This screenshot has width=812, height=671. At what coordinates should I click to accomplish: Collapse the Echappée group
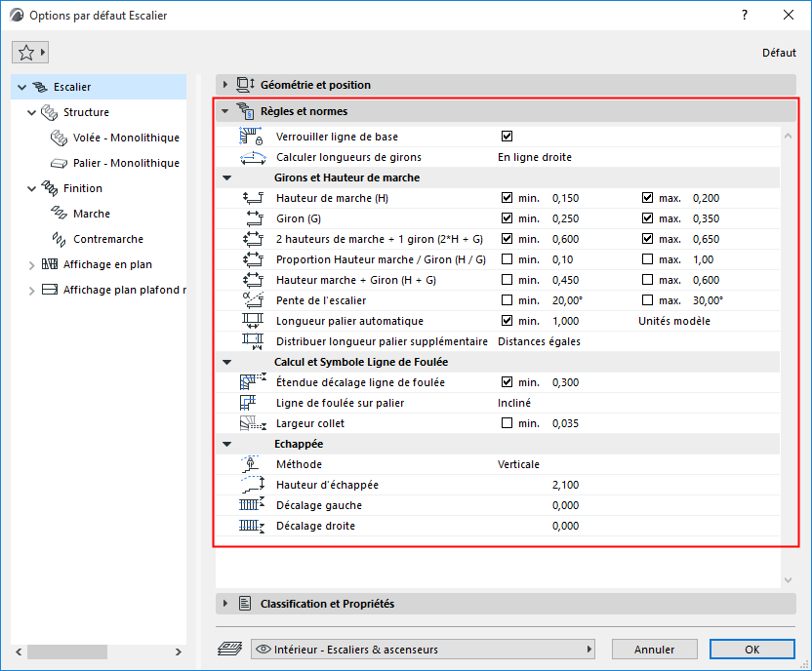coord(226,444)
